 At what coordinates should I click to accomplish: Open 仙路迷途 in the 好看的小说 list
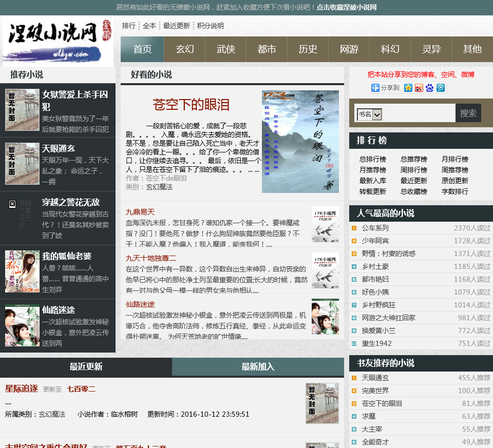pyautogui.click(x=140, y=304)
